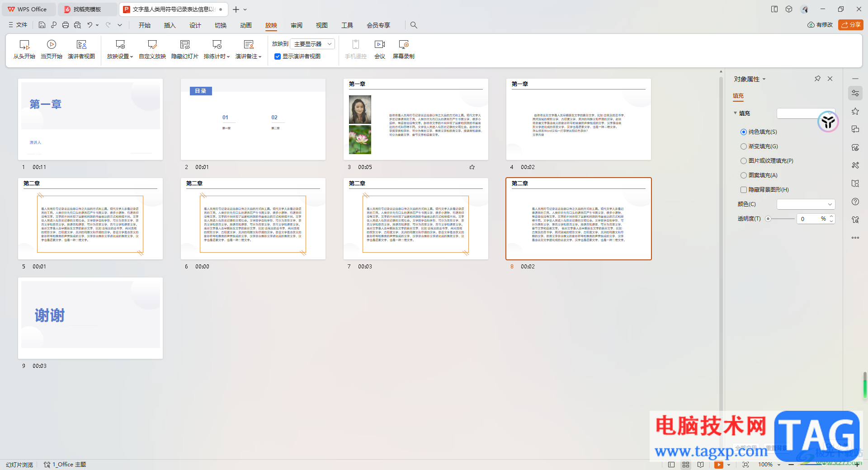This screenshot has height=470, width=868.
Task: Expand object properties title dropdown
Action: tap(764, 79)
